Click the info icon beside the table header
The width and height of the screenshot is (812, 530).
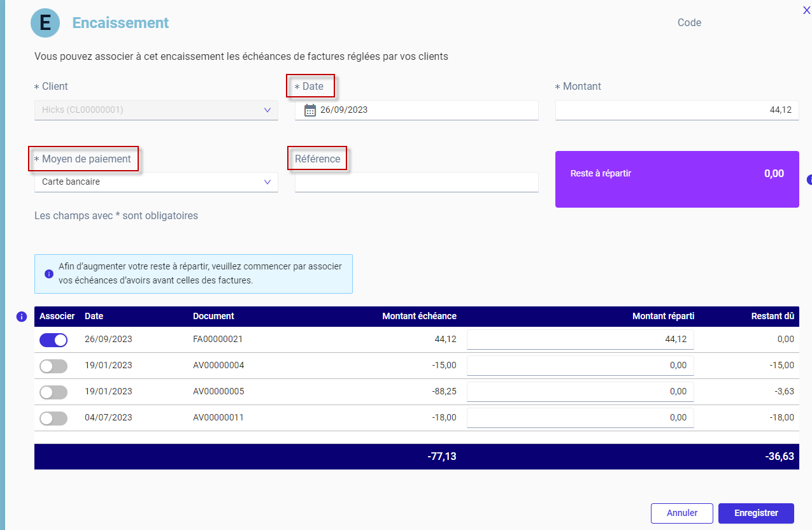[22, 317]
